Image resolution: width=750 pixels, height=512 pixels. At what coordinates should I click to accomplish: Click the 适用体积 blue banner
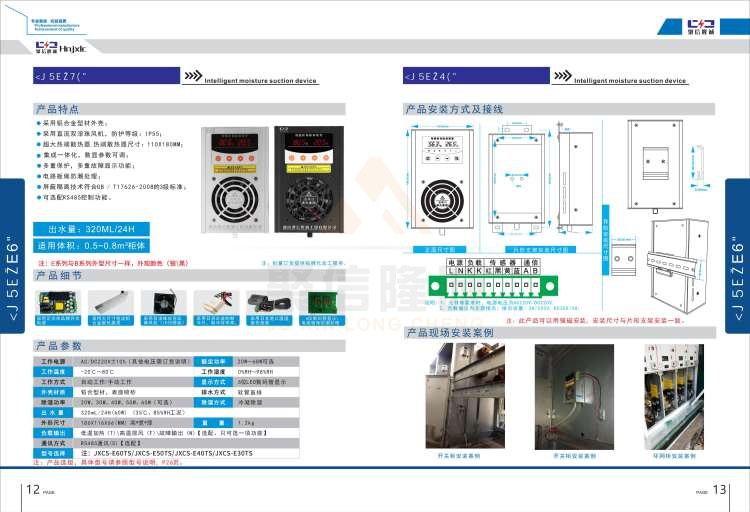click(106, 244)
